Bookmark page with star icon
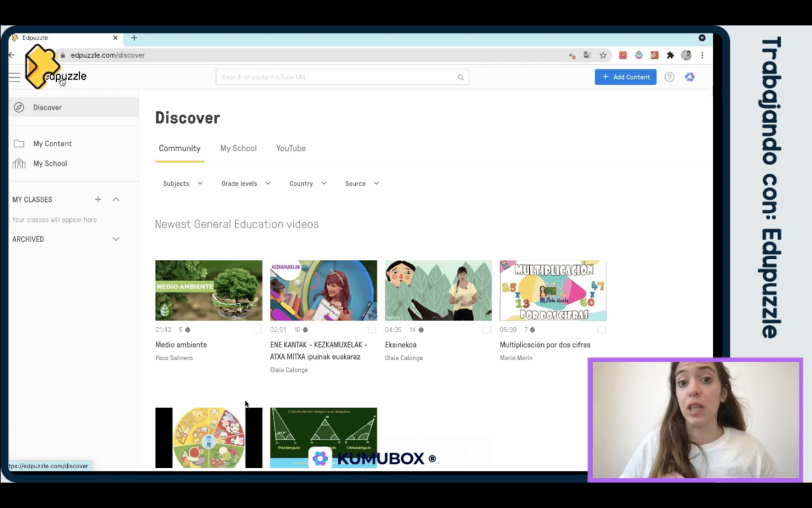 click(603, 55)
